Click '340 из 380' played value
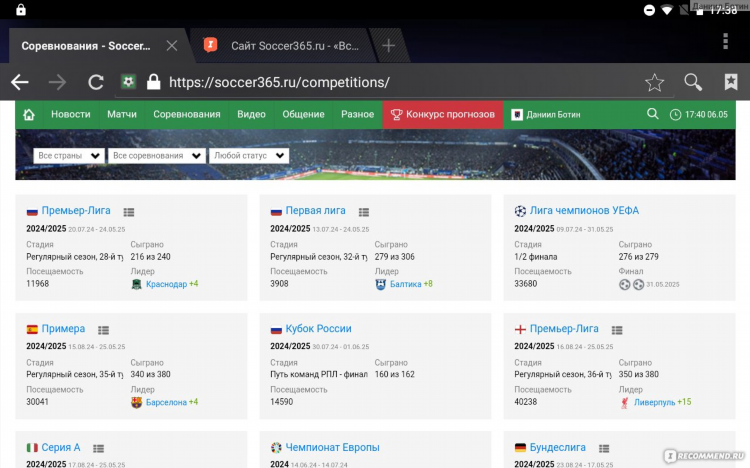 150,375
